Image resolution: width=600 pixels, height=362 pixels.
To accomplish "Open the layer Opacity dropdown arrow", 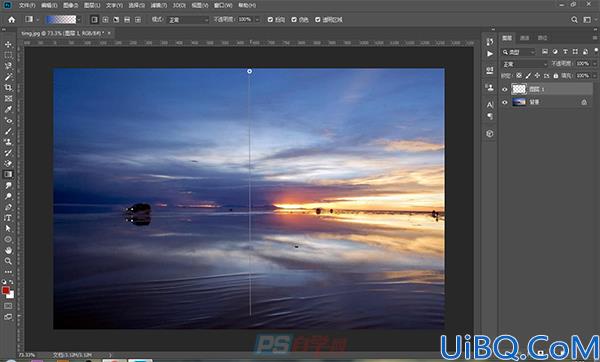I will [x=595, y=64].
